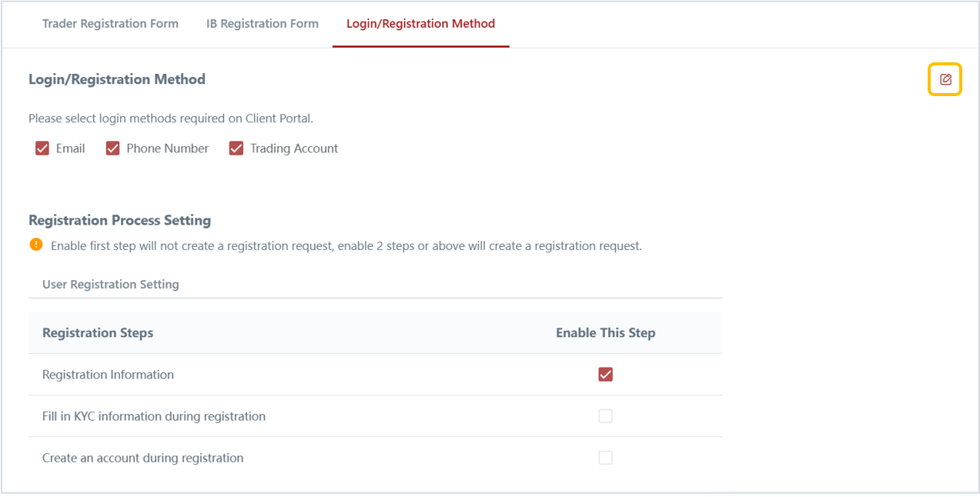Uncheck the Email login method
Screen dimensions: 980x497
click(42, 148)
